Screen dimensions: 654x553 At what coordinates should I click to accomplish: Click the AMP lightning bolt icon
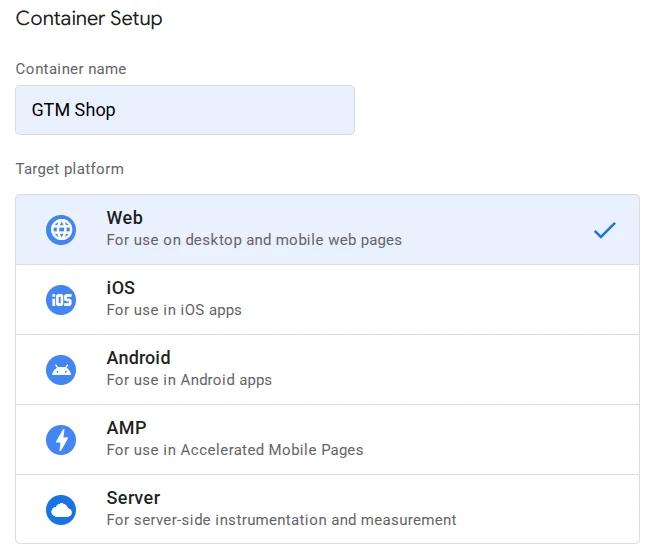[61, 440]
